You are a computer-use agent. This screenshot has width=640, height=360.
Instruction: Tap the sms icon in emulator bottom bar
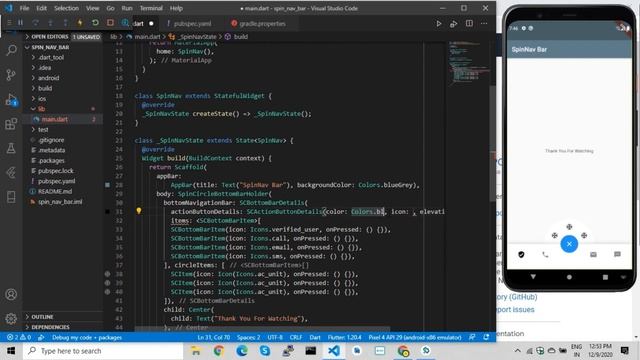point(617,254)
